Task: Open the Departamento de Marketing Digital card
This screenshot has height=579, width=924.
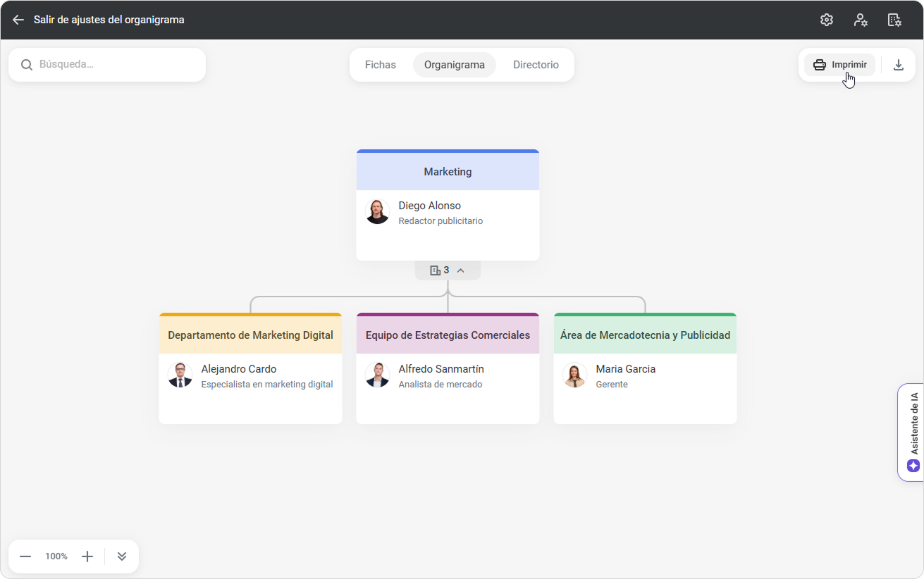Action: pos(250,335)
